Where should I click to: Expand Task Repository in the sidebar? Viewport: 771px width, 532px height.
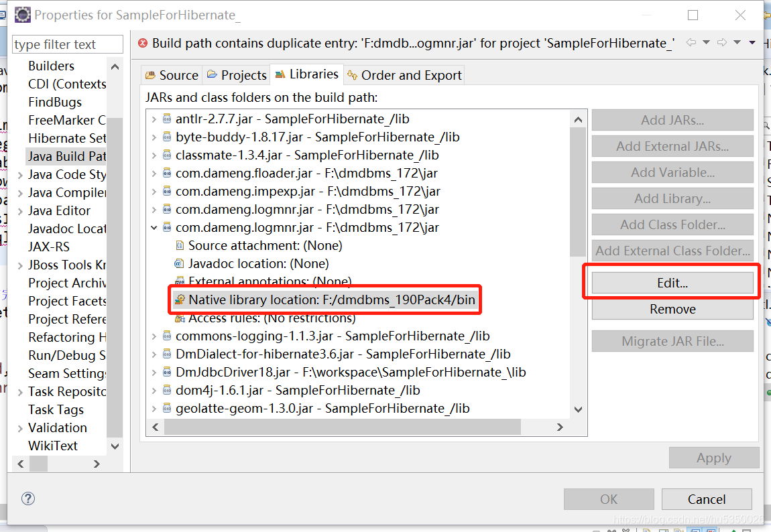pyautogui.click(x=19, y=391)
